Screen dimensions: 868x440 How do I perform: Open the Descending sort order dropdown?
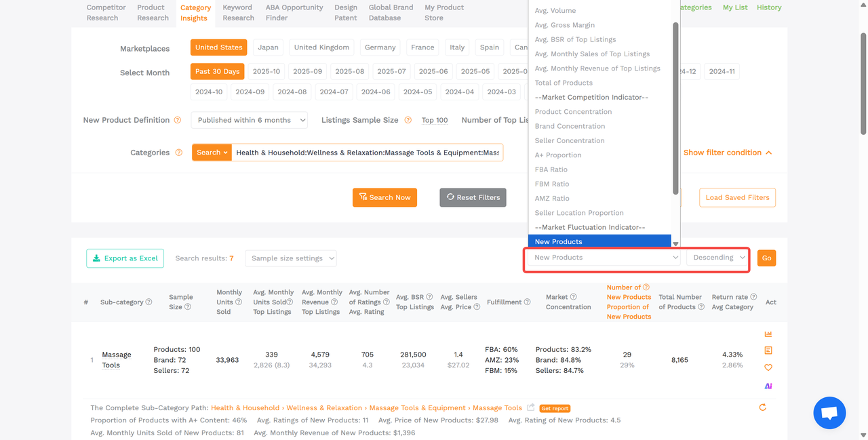click(717, 257)
